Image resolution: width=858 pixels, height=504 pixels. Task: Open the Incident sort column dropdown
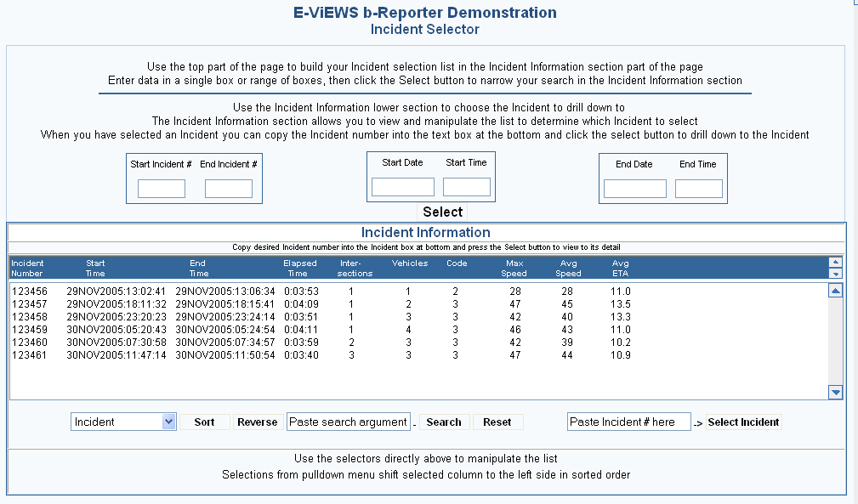168,422
